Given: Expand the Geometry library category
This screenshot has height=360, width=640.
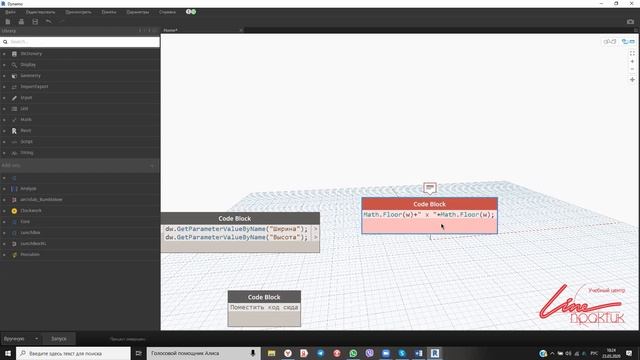Looking at the screenshot, I should [x=4, y=76].
